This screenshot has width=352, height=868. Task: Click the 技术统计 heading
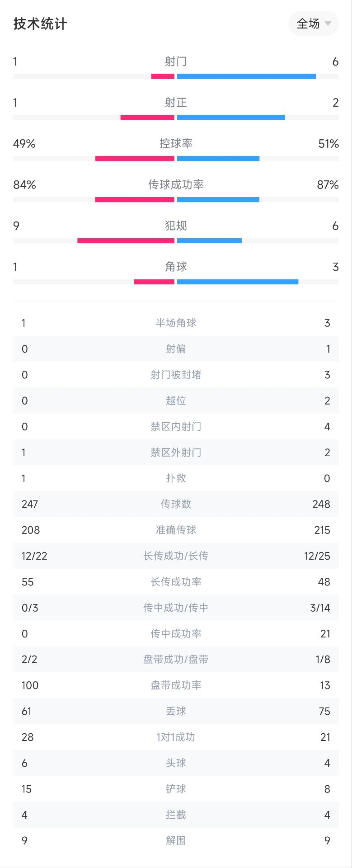coord(40,24)
